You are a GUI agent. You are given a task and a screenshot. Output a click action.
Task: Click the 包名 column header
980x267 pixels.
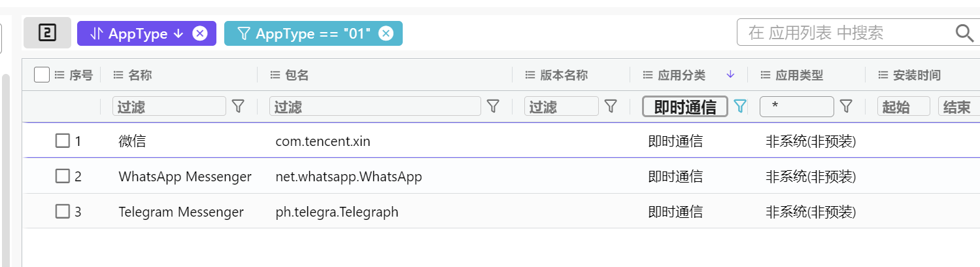click(x=297, y=75)
